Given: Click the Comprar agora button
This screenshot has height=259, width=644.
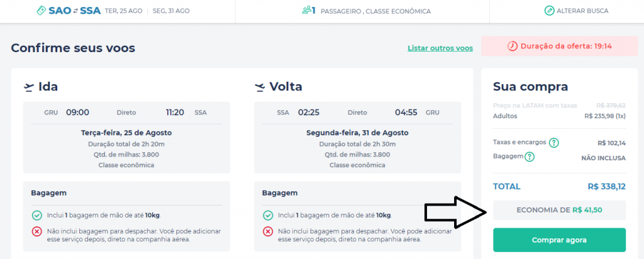Looking at the screenshot, I should [x=559, y=240].
